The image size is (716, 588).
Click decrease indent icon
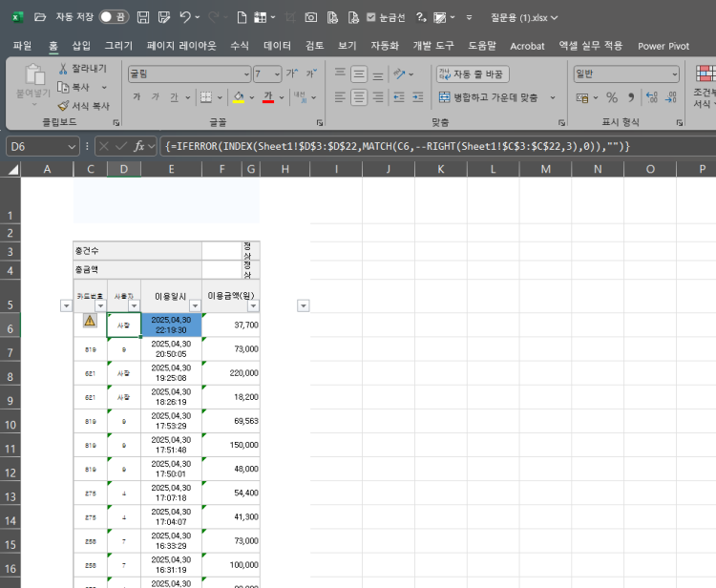[399, 96]
